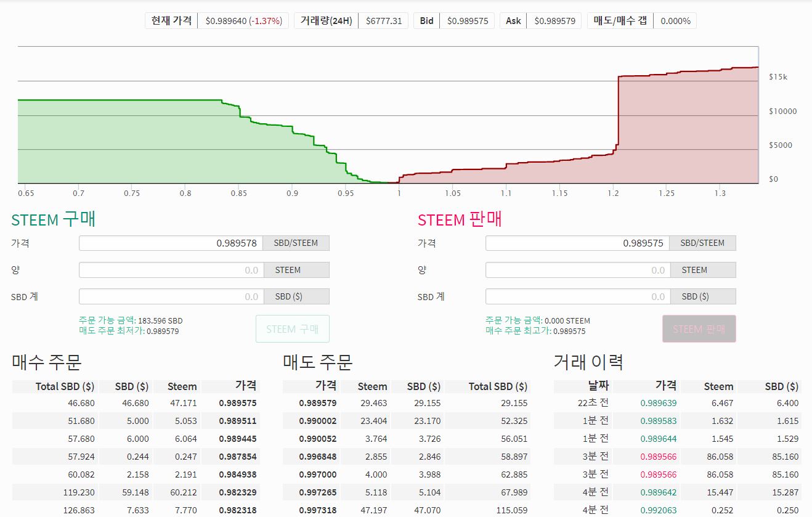The image size is (812, 517).
Task: Click the 매도 주문 sell orders heading
Action: (x=318, y=362)
